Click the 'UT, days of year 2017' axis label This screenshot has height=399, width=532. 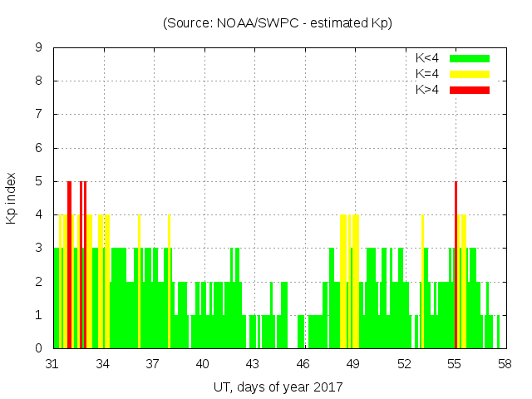tap(278, 387)
